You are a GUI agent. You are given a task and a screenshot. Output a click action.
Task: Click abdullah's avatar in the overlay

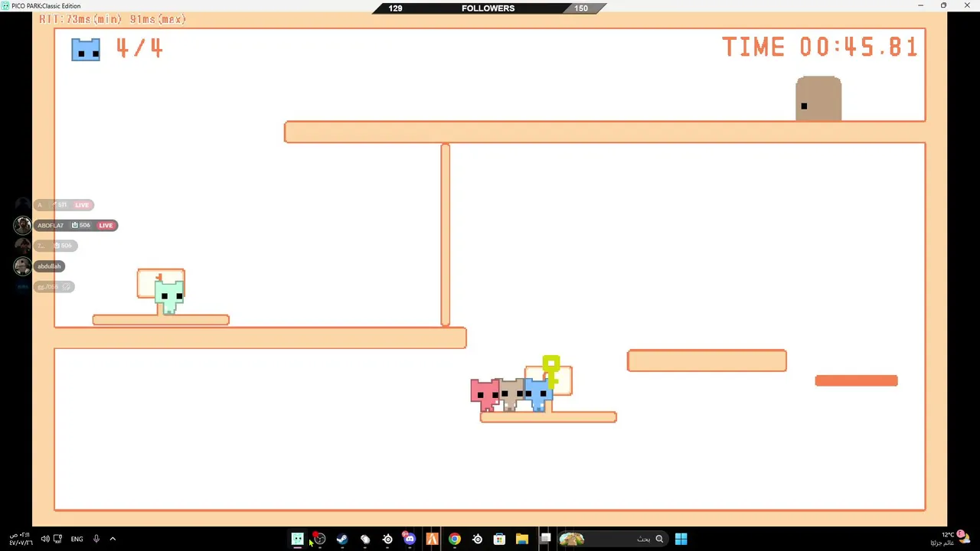23,266
